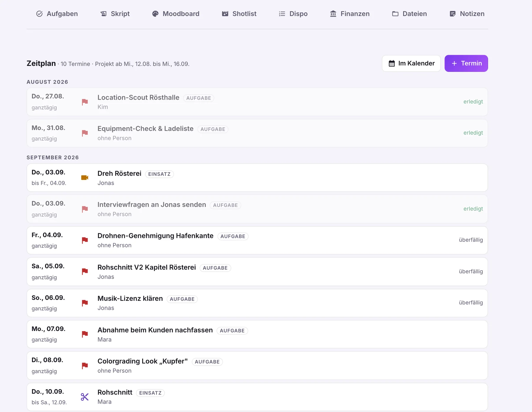Go to the Shotlist tab
Image resolution: width=532 pixels, height=412 pixels.
[x=239, y=14]
